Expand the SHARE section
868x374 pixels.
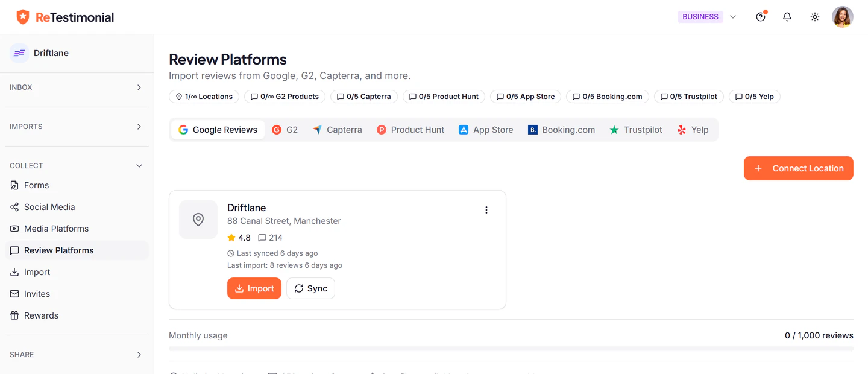click(77, 355)
